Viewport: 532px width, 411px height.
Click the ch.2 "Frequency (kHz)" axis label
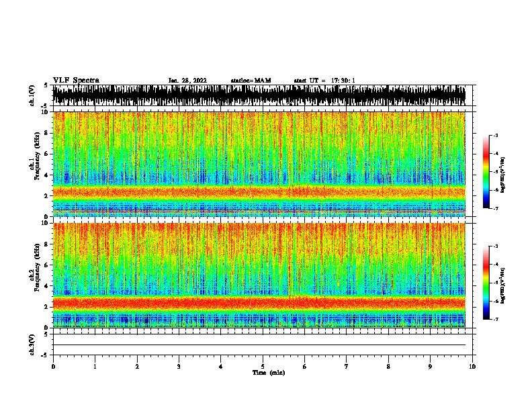37,267
